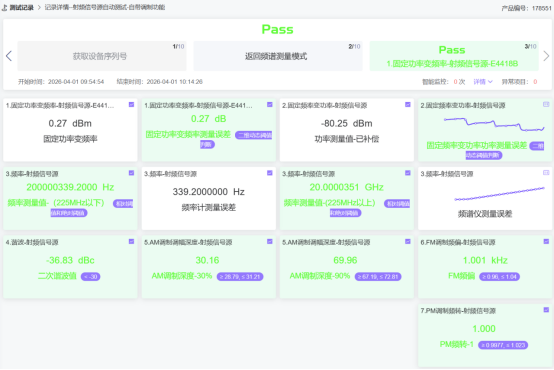Screen dimensions: 554x370
Task: Click corner icon on 200000339.2000 Hz card
Action: 131,173
